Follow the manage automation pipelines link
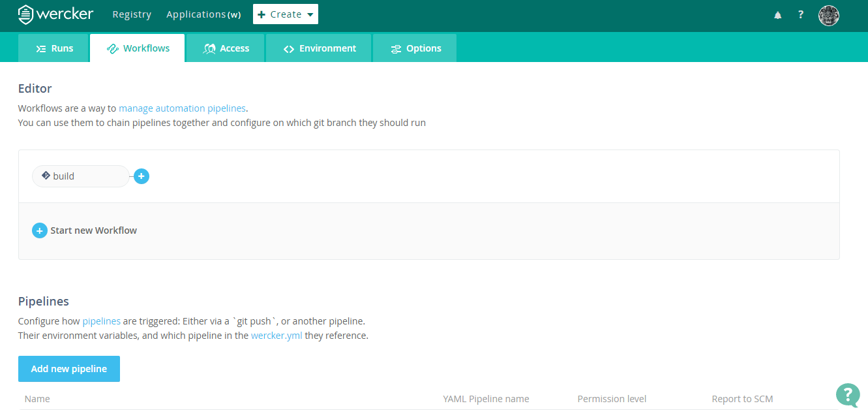This screenshot has height=410, width=868. click(x=182, y=108)
